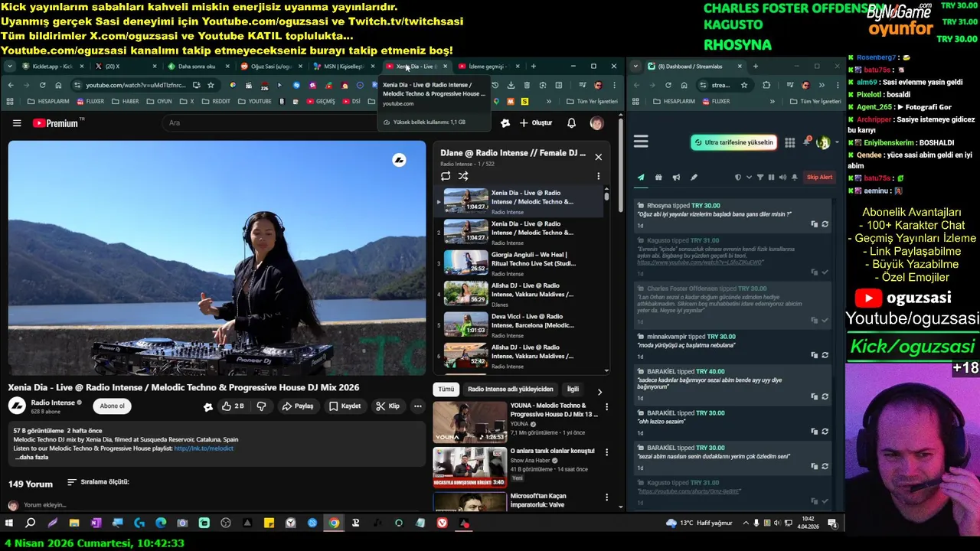Select the megaphone tab icon in Streamlabs
This screenshot has width=980, height=551.
[x=676, y=178]
